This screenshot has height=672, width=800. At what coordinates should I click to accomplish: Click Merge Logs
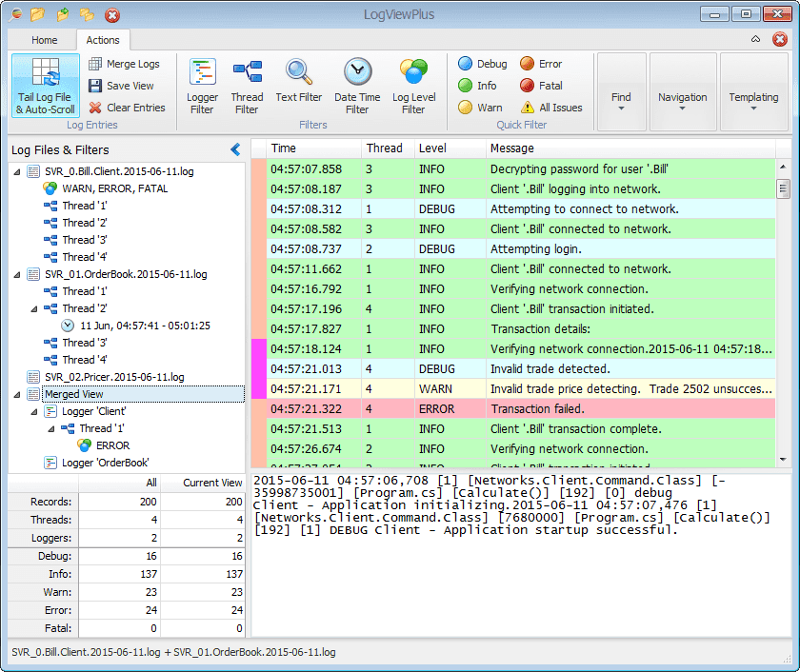click(x=124, y=64)
